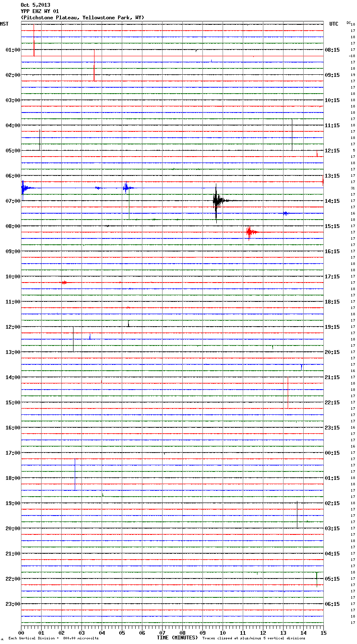Screen dimensions: 357x644
Task: Click the "Pitchstone Plateau, Yellowstone Park, WY" location line
Action: click(82, 18)
